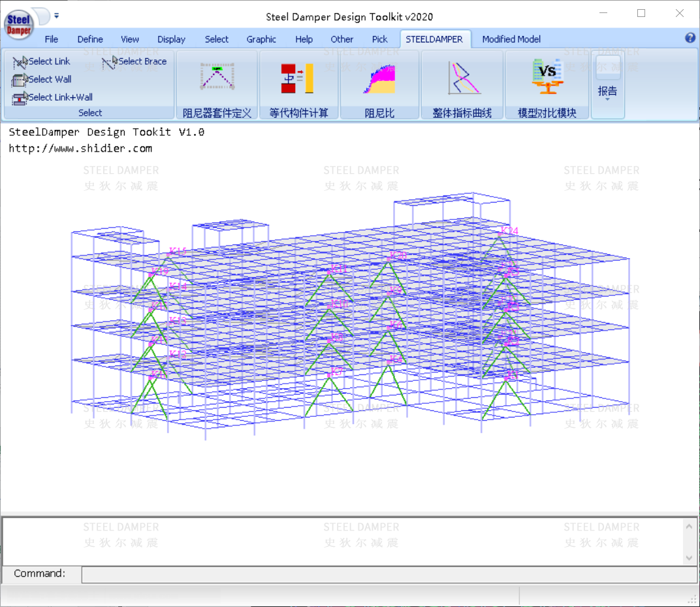
Task: Choose the Select Wall text button
Action: tap(50, 80)
